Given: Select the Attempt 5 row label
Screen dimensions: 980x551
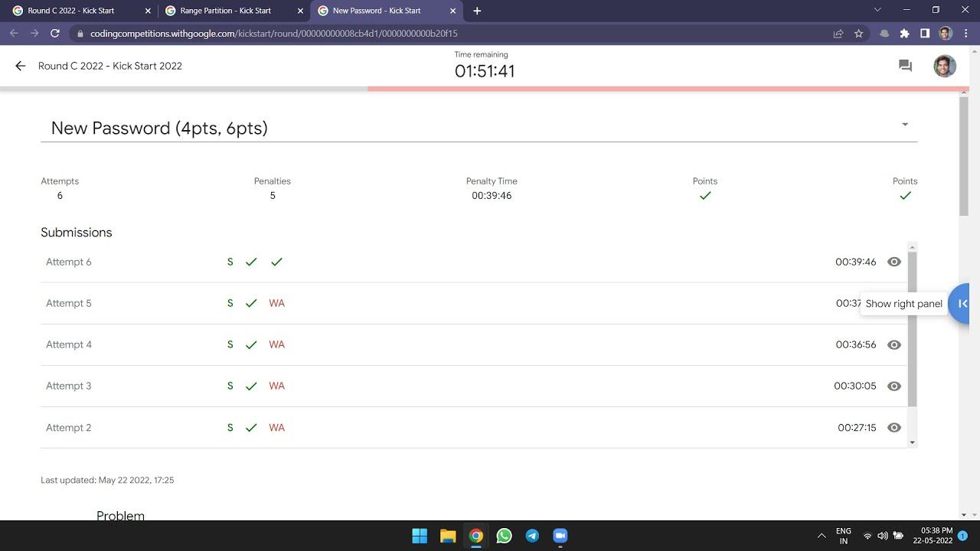Looking at the screenshot, I should click(68, 303).
